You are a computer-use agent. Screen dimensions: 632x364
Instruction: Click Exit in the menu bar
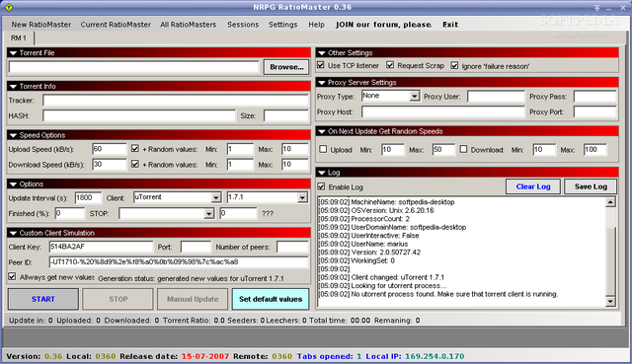[450, 25]
